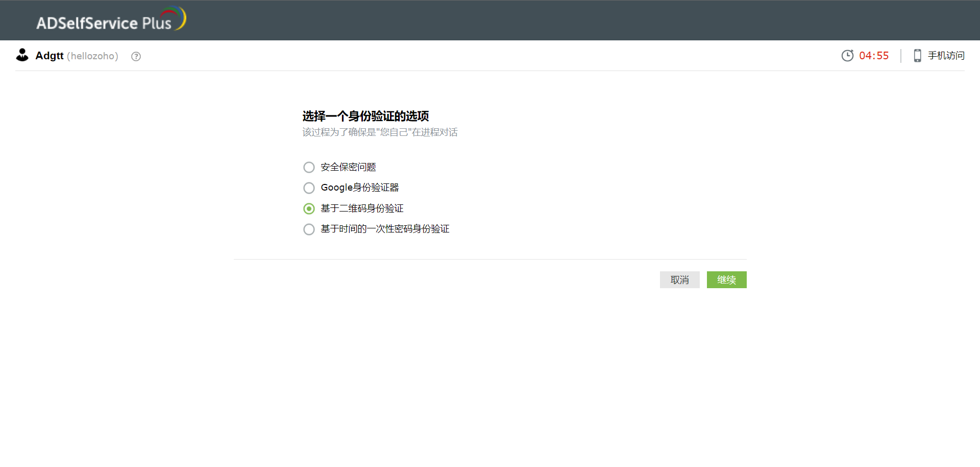Click the 基于时间的一次性密码身份验证 label text

tap(385, 229)
